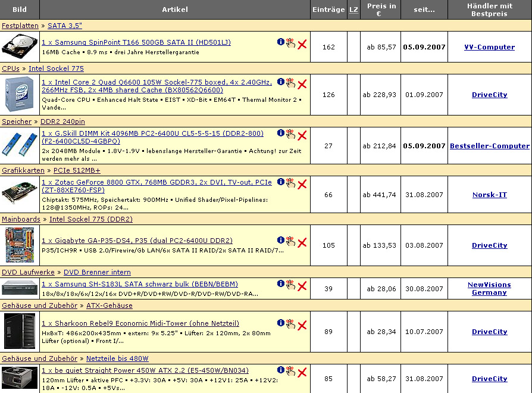Click hand icon in Zotac GeForce 8800 row
532x393 pixels.
(x=290, y=183)
